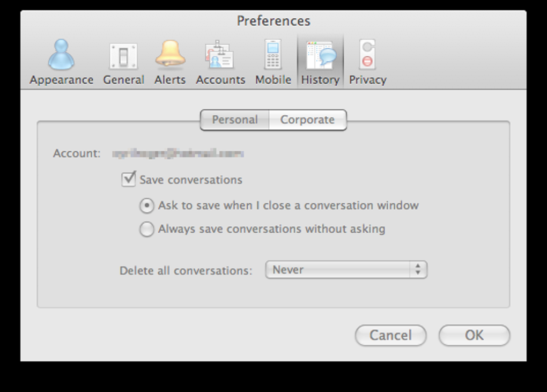Select the History chat bubble icon

tap(320, 56)
